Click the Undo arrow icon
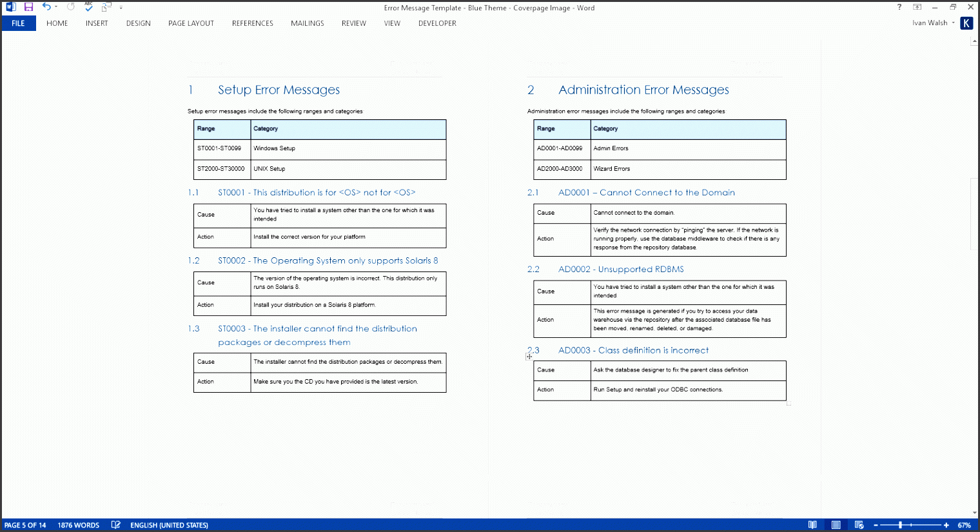 [45, 7]
